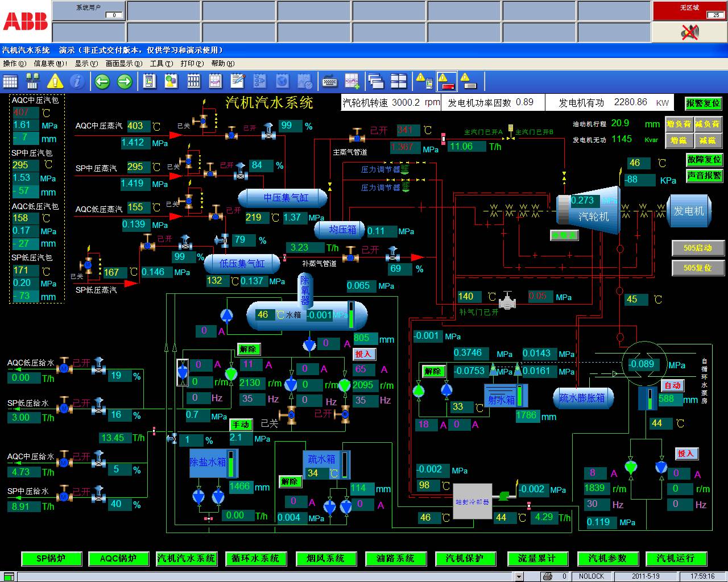Toggle the 手动 manual mode button
This screenshot has width=728, height=582.
pos(241,425)
